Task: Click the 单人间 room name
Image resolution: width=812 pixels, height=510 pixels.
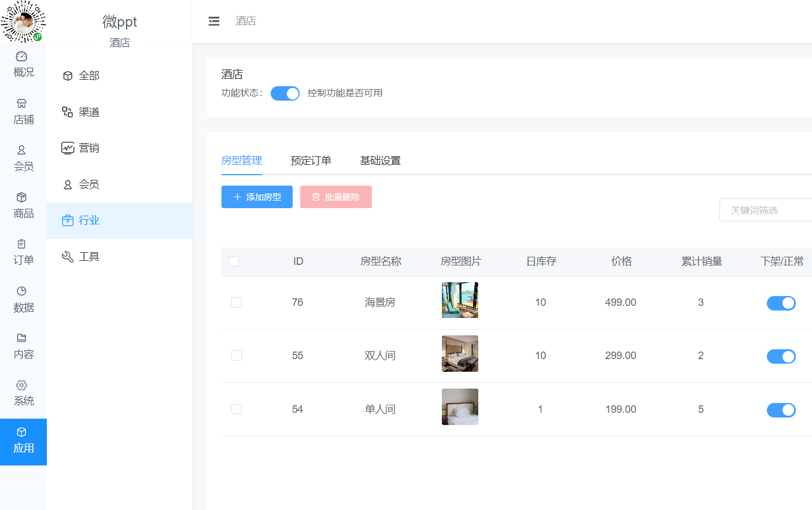Action: click(x=380, y=409)
